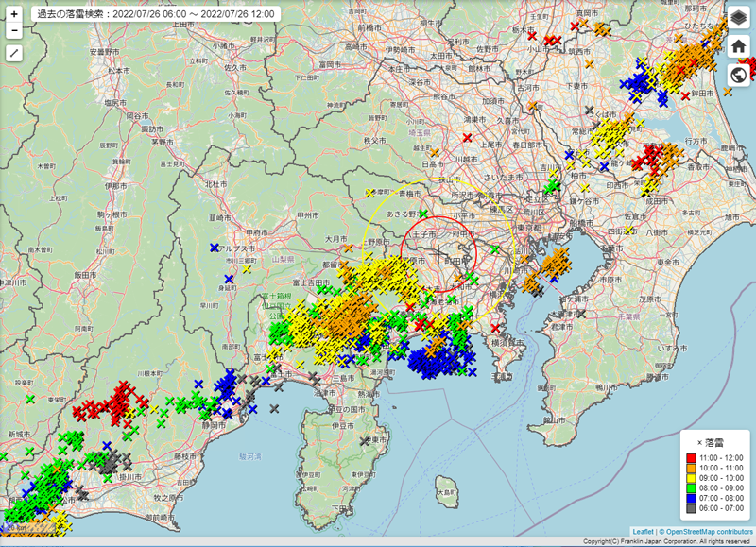Click the grey 06:00 - 07:00 legend swatch
This screenshot has height=547, width=756.
[691, 508]
